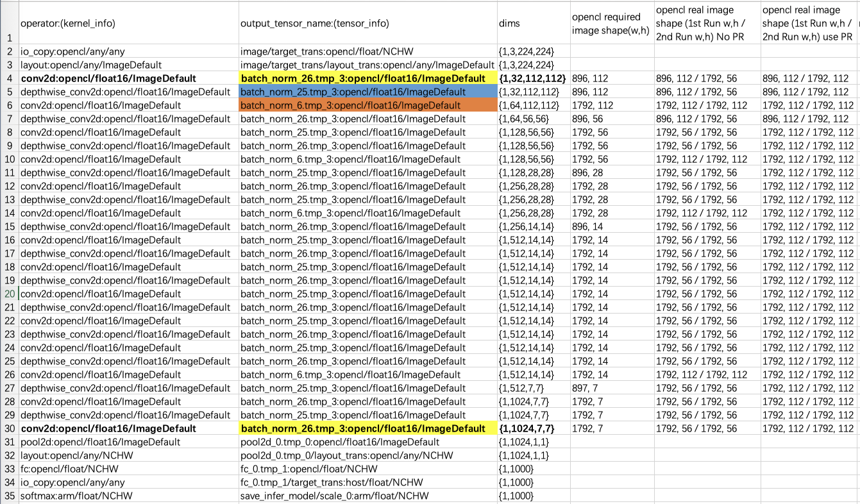This screenshot has width=860, height=504.
Task: Select the 'save_infer_model/scale_0:arm/float/NCHW' cell
Action: coord(367,496)
